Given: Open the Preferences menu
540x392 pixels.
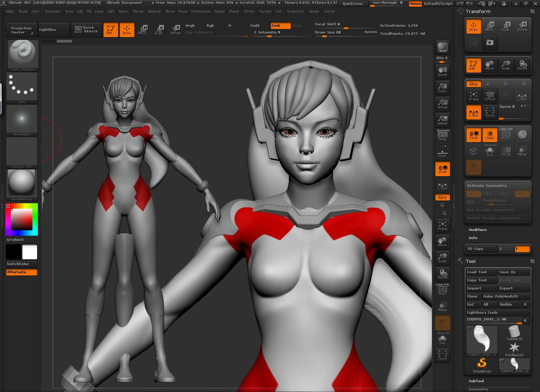Looking at the screenshot, I should click(201, 11).
